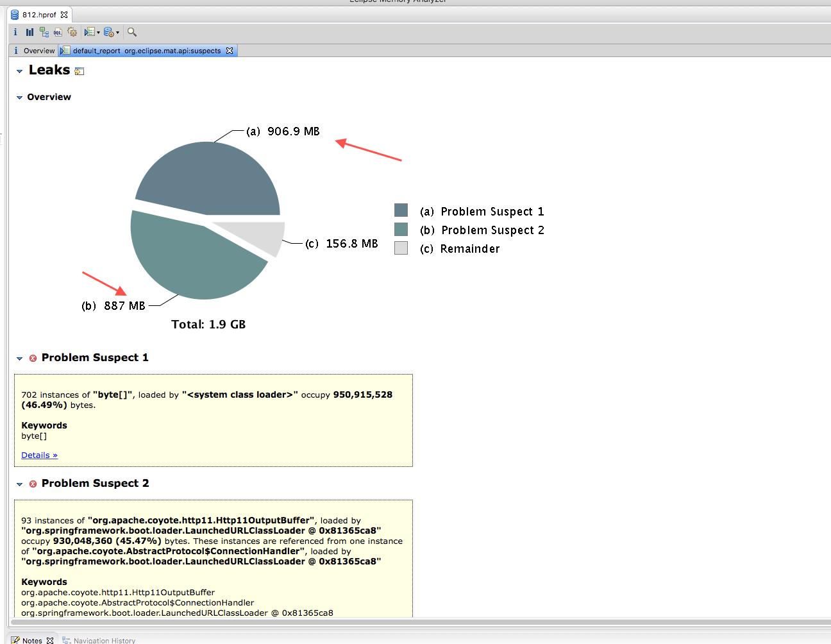
Task: Click the "Problem Suspect 2" heading
Action: click(96, 484)
